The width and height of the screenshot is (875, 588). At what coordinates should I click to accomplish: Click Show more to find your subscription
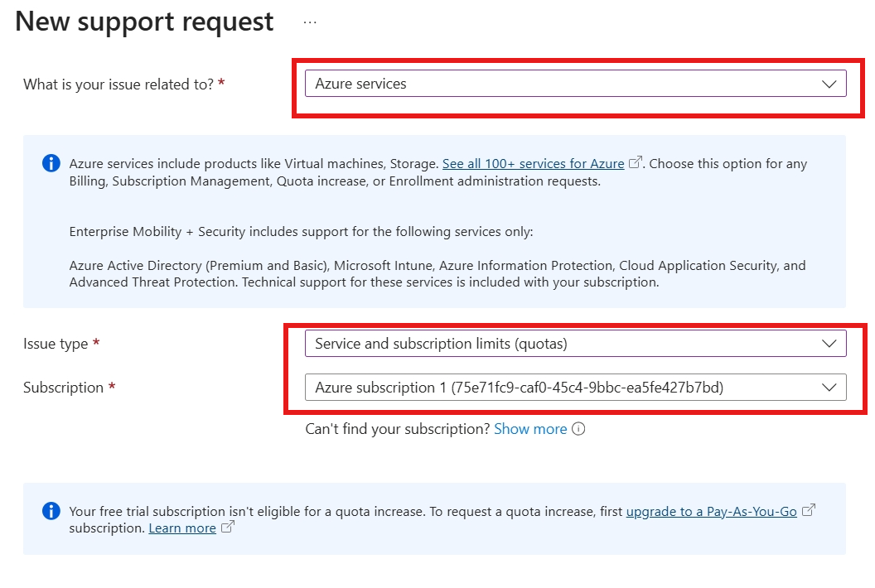coord(530,429)
